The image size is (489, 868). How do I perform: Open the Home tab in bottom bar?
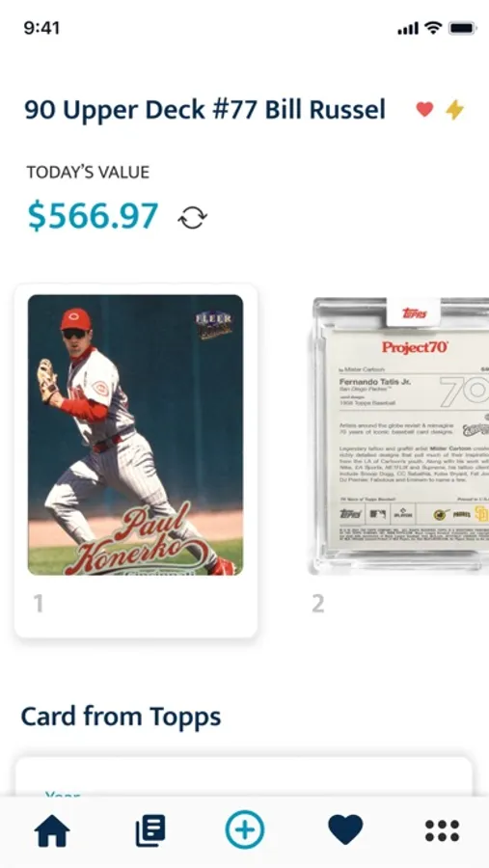point(52,831)
